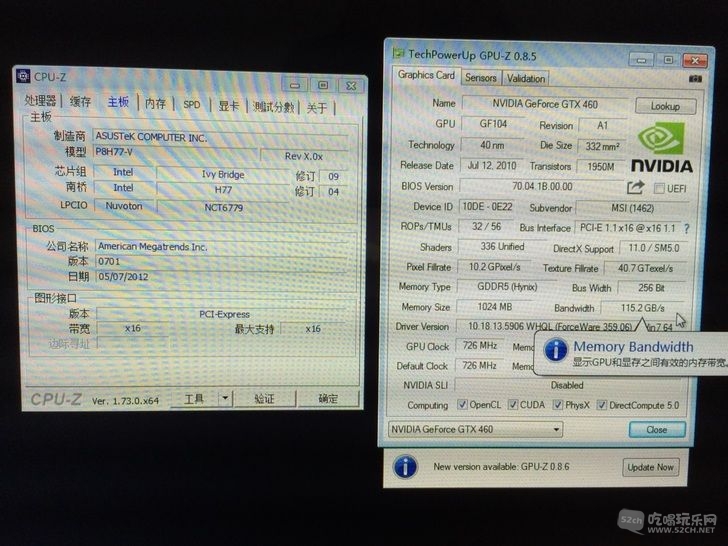The height and width of the screenshot is (546, 728).
Task: Click the Memory Size field 1024 MB
Action: (494, 307)
